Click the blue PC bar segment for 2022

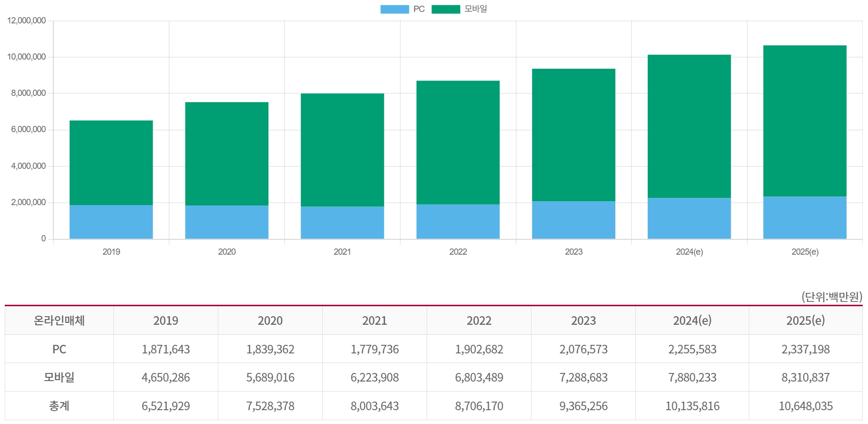click(x=458, y=221)
